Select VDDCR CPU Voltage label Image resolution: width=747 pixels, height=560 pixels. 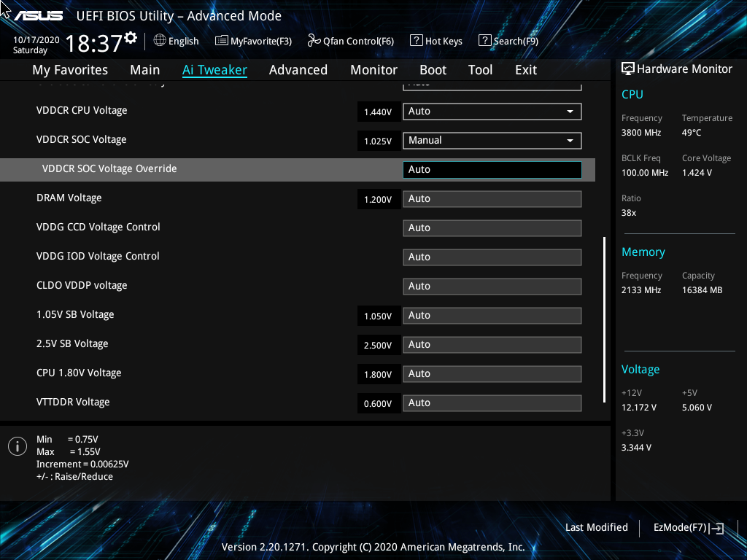click(x=82, y=111)
